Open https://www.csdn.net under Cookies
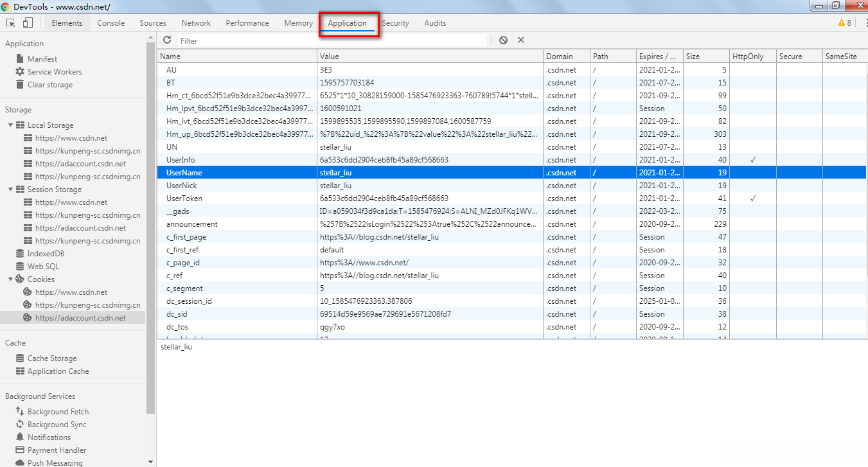Viewport: 868px width, 467px height. (71, 292)
